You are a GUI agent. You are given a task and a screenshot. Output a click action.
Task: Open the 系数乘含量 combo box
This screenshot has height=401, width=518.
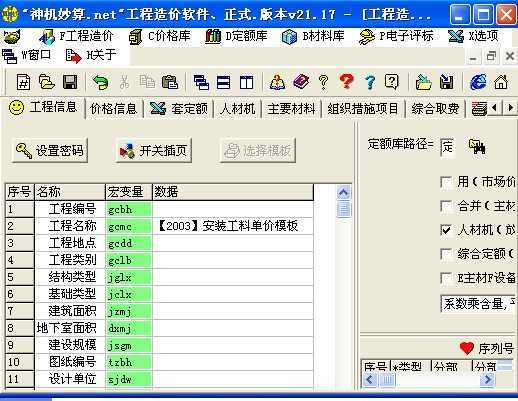[479, 304]
